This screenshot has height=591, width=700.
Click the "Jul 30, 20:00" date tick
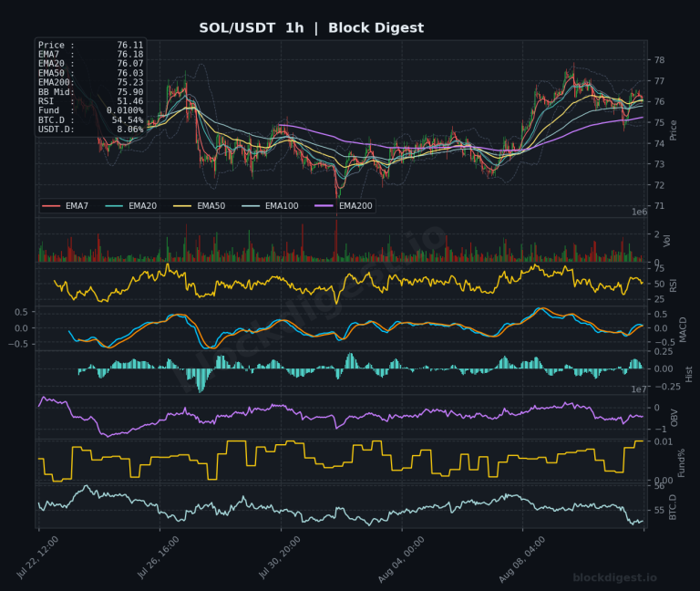pyautogui.click(x=280, y=557)
